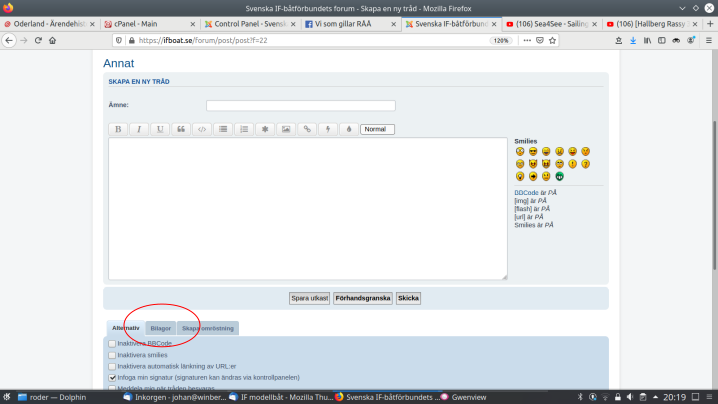The height and width of the screenshot is (404, 718).
Task: Show hidden system tray icons arrow
Action: pos(655,397)
